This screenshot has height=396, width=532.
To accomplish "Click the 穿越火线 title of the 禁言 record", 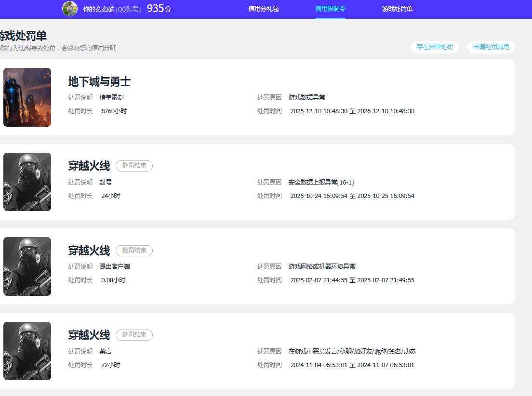I will point(89,335).
